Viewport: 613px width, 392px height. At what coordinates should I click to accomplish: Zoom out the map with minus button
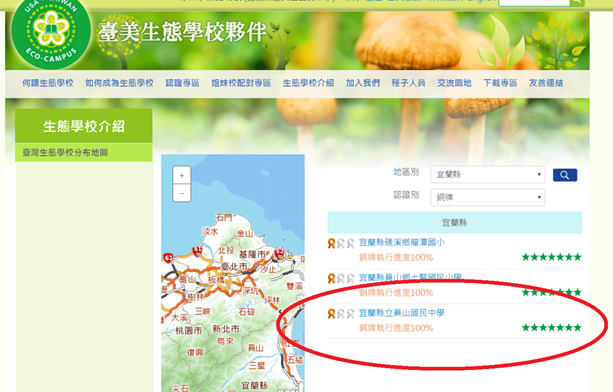click(182, 193)
